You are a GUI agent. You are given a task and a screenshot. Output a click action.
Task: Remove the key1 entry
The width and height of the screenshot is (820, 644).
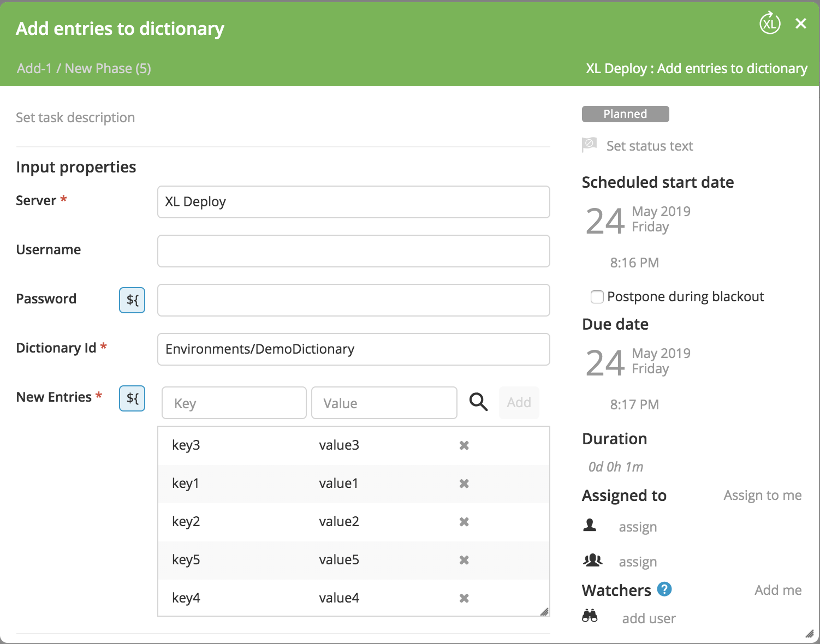[x=464, y=484]
